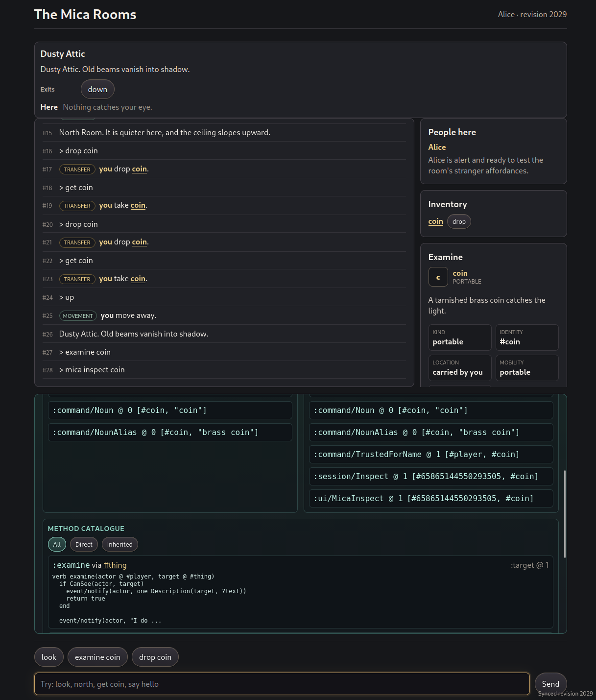Image resolution: width=596 pixels, height=700 pixels.
Task: Select the Direct method filter
Action: pyautogui.click(x=84, y=544)
